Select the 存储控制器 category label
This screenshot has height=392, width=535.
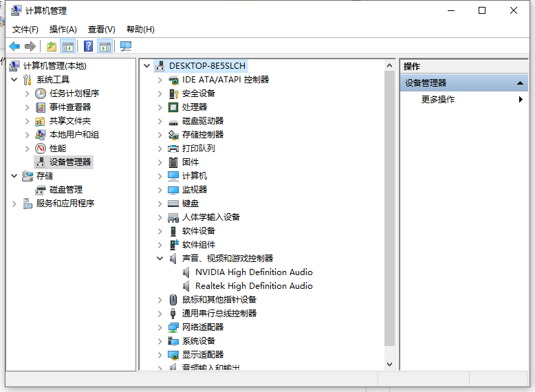point(203,135)
